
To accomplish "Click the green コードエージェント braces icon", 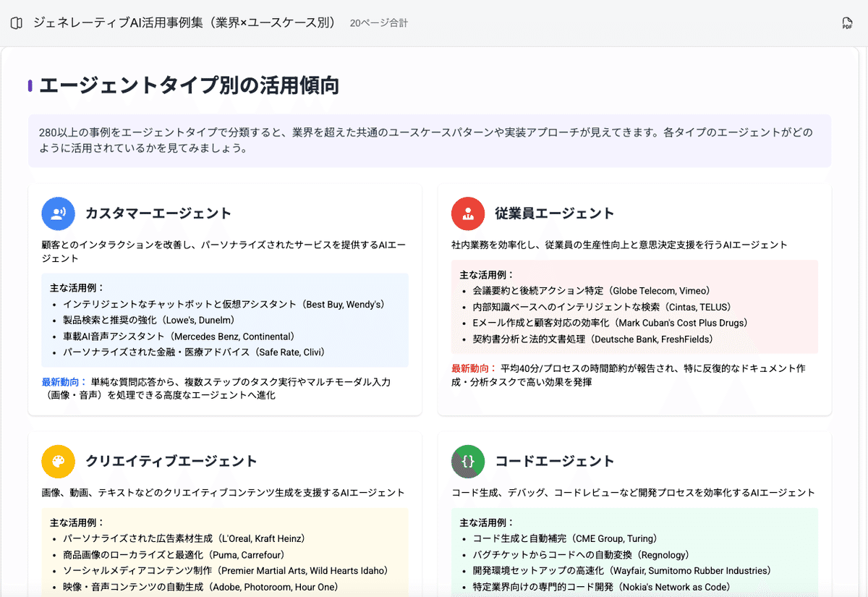I will click(468, 461).
